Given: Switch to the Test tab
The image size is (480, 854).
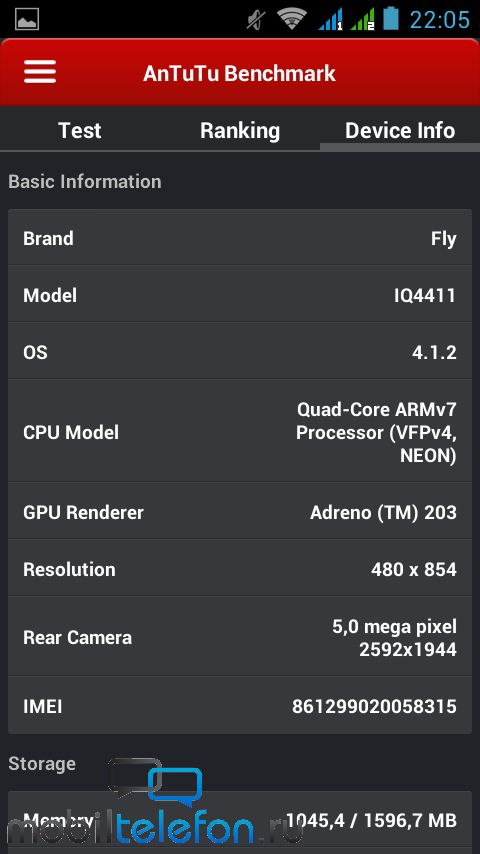Looking at the screenshot, I should pos(80,131).
